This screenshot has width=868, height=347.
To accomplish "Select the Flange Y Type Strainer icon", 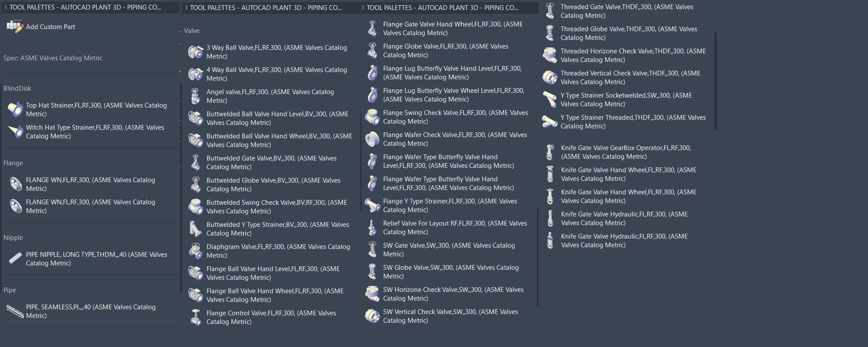I will (x=372, y=206).
